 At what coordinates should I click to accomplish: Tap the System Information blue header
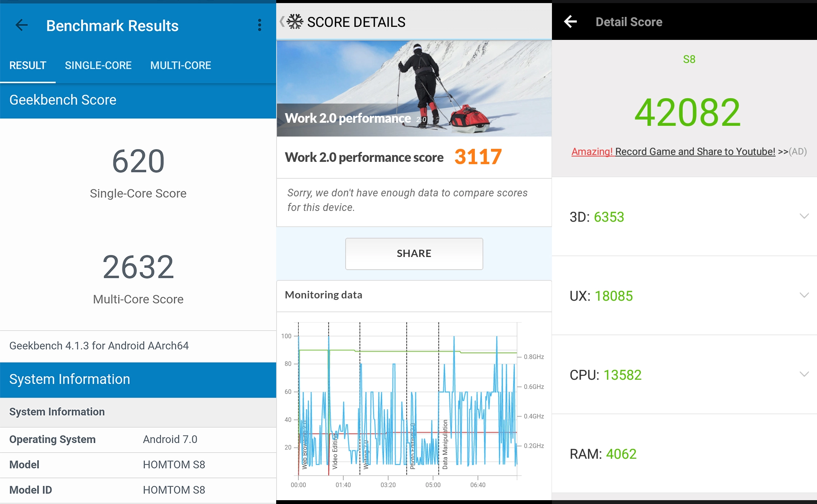pyautogui.click(x=138, y=380)
